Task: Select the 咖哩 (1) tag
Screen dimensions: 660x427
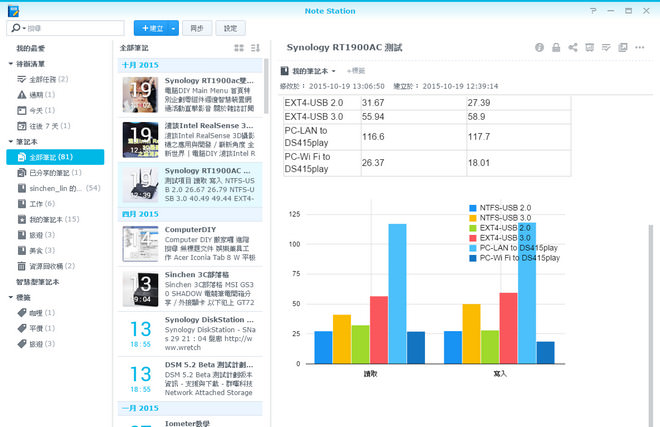Action: point(36,313)
